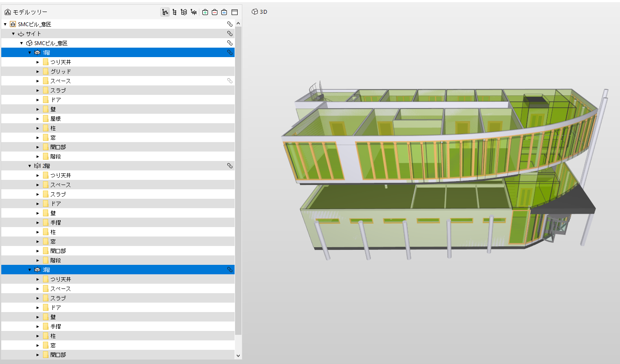The image size is (620, 364).
Task: Click the link icon on 3階 row
Action: point(230,270)
